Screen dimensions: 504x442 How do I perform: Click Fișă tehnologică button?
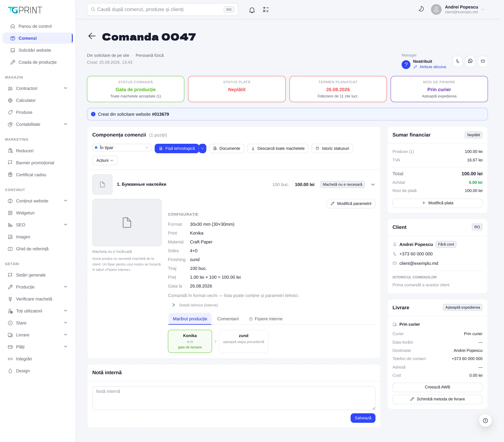pyautogui.click(x=177, y=148)
